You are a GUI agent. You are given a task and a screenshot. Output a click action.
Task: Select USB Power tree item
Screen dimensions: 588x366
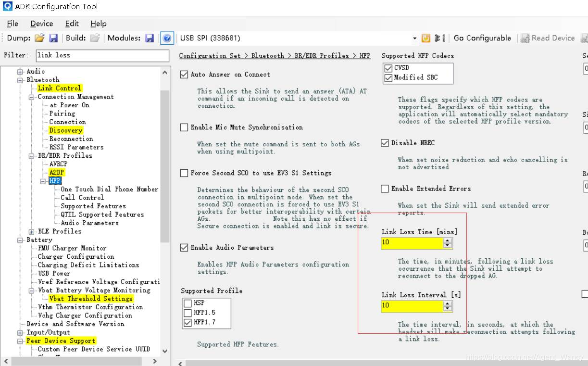pyautogui.click(x=54, y=274)
